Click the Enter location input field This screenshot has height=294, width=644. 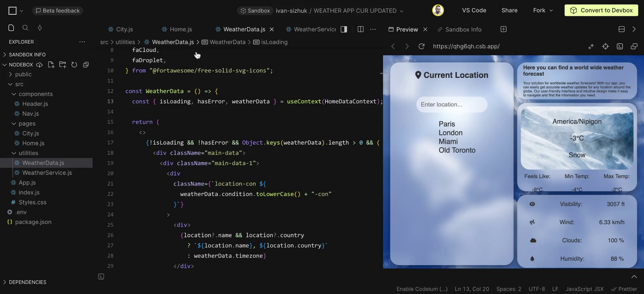452,105
